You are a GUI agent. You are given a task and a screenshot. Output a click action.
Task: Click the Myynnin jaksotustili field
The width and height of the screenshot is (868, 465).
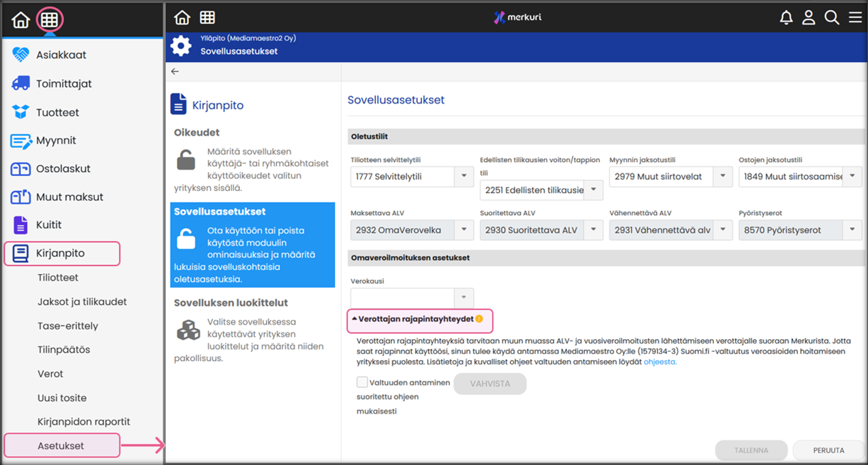661,177
